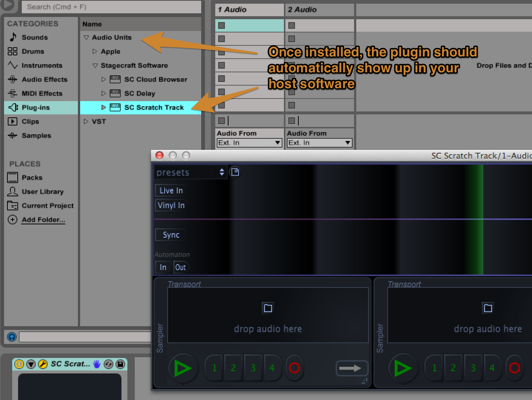Click the Automation In button
Image resolution: width=532 pixels, height=400 pixels.
point(163,267)
